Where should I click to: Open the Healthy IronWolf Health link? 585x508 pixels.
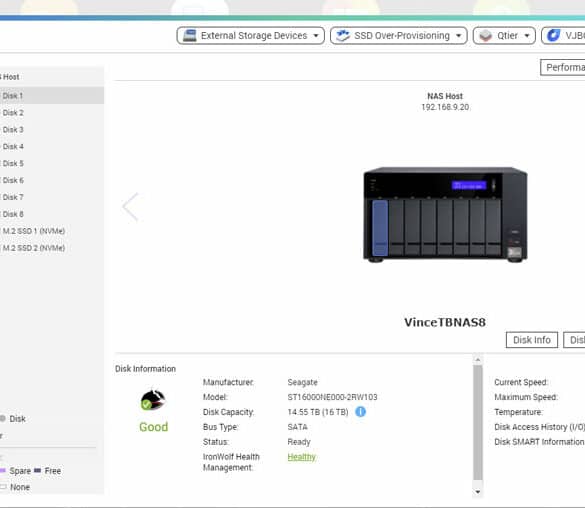coord(301,457)
